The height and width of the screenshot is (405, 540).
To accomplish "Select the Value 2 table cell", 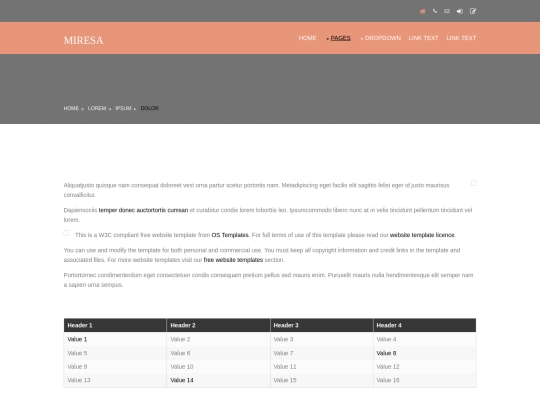I will point(218,339).
